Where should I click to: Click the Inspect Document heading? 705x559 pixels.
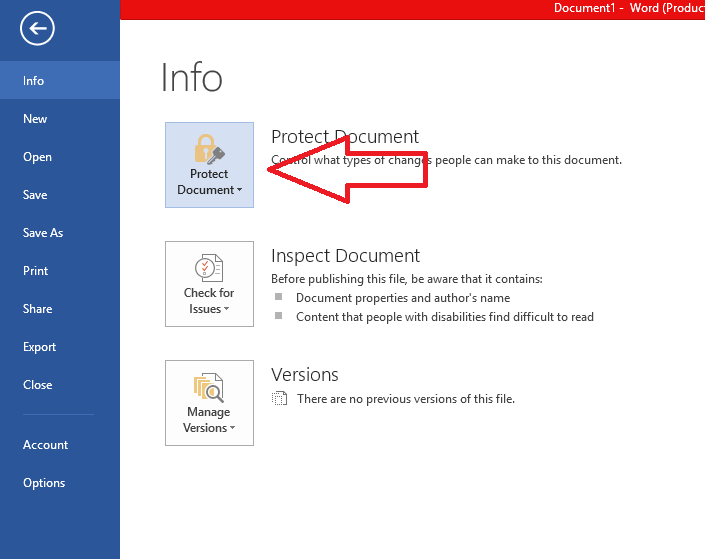(x=345, y=256)
